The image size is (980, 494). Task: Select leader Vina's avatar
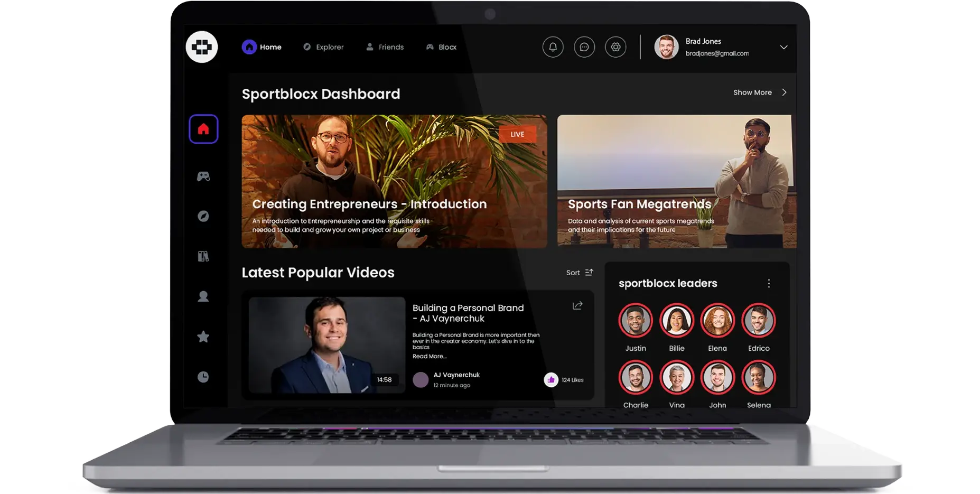[677, 377]
